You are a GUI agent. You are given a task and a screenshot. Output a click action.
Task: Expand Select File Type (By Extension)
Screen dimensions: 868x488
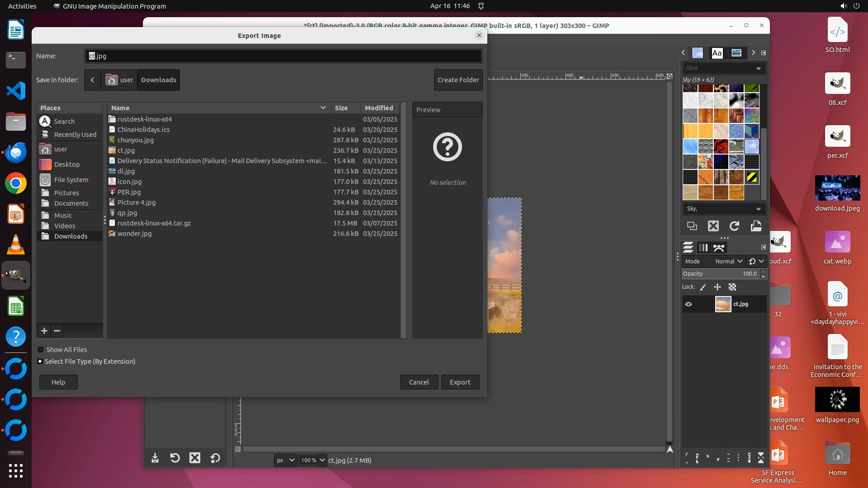coord(40,361)
